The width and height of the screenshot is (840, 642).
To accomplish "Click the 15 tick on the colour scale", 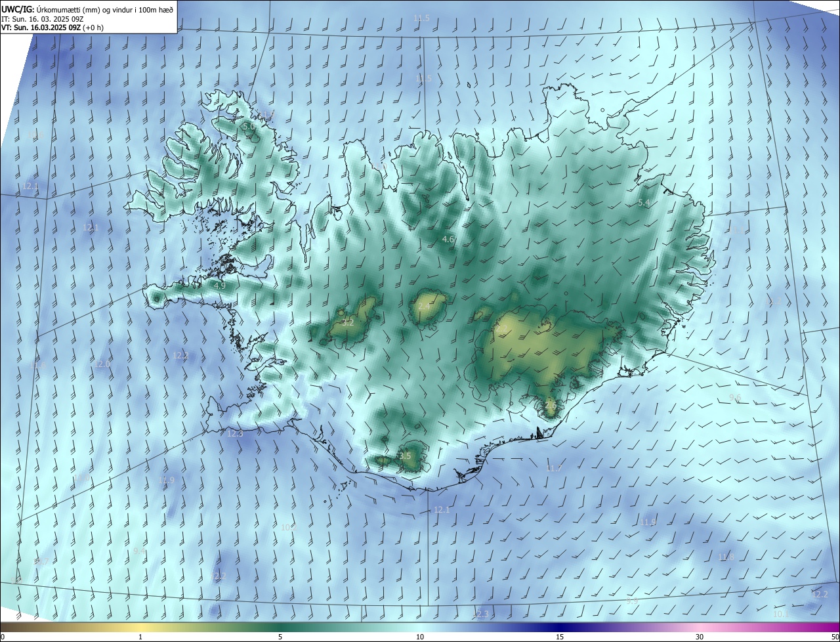I will tap(560, 637).
